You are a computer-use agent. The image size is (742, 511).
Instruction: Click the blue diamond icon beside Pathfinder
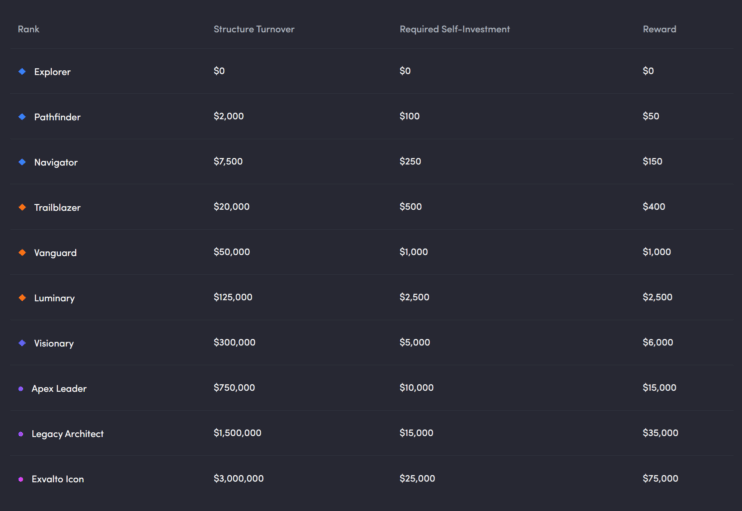pos(22,117)
